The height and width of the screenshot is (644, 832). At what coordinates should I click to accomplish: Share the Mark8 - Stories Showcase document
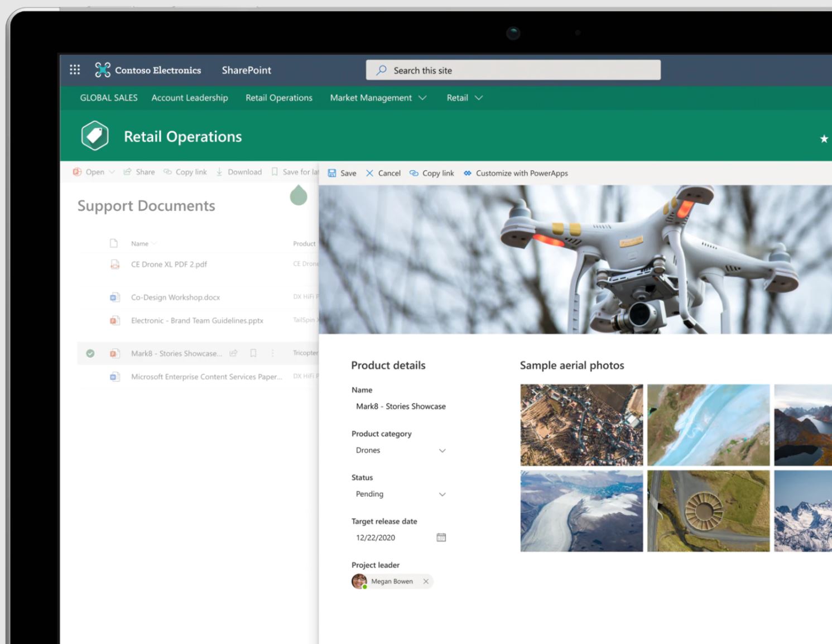(x=233, y=353)
